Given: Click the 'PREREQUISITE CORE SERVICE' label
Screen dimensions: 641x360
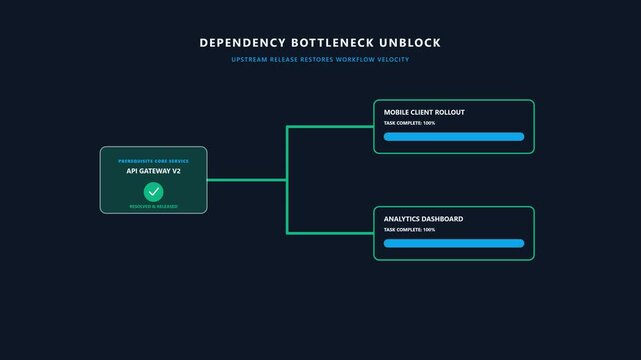Looking at the screenshot, I should 154,161.
